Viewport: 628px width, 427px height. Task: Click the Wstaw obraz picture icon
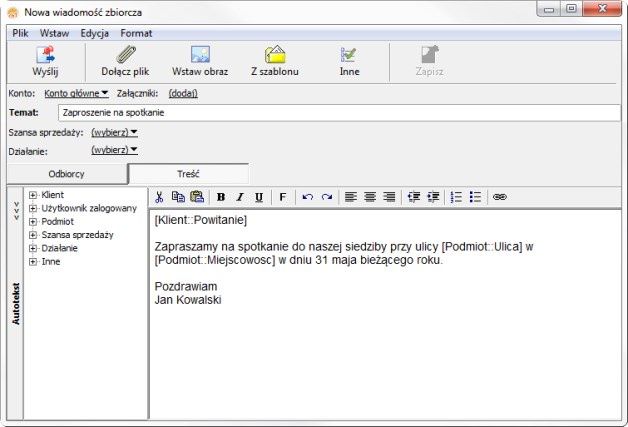tap(200, 54)
